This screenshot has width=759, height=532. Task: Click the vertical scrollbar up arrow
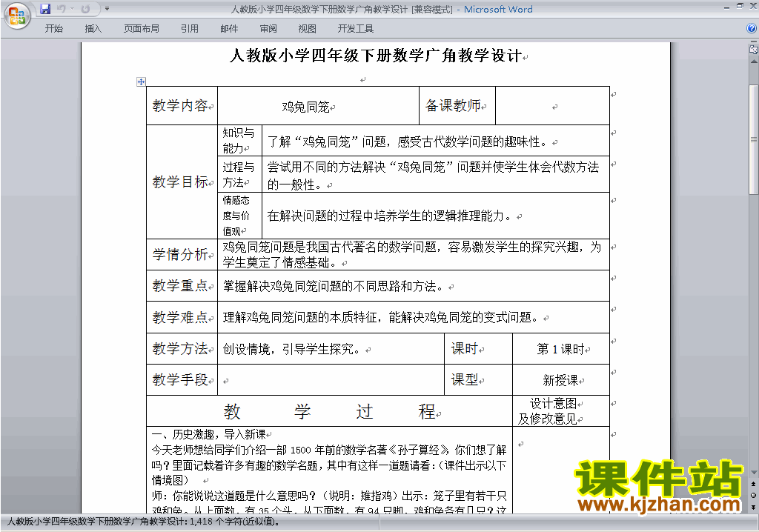(753, 62)
